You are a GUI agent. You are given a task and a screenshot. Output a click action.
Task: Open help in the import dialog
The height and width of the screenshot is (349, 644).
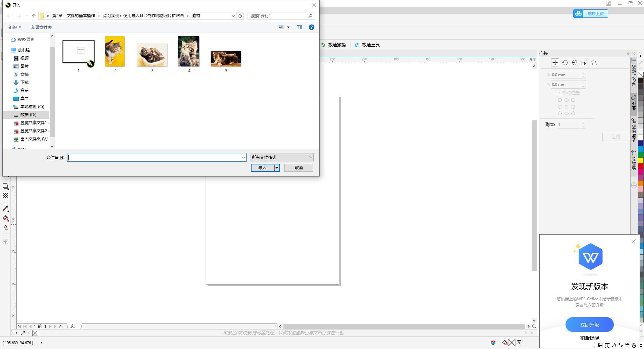click(x=312, y=27)
